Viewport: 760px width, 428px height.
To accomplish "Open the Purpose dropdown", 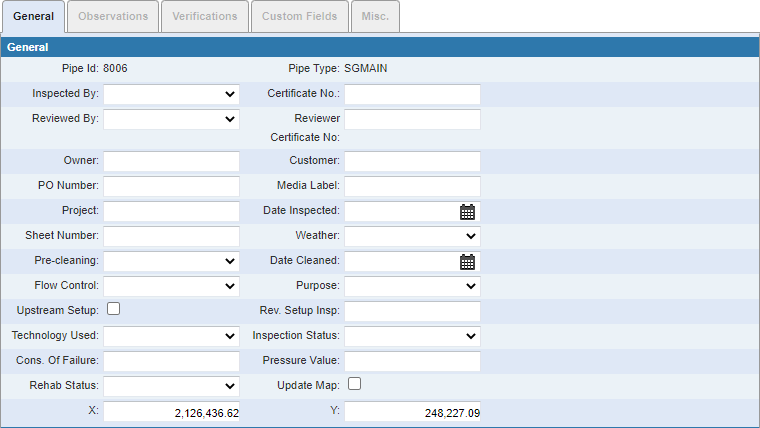I will tap(412, 286).
